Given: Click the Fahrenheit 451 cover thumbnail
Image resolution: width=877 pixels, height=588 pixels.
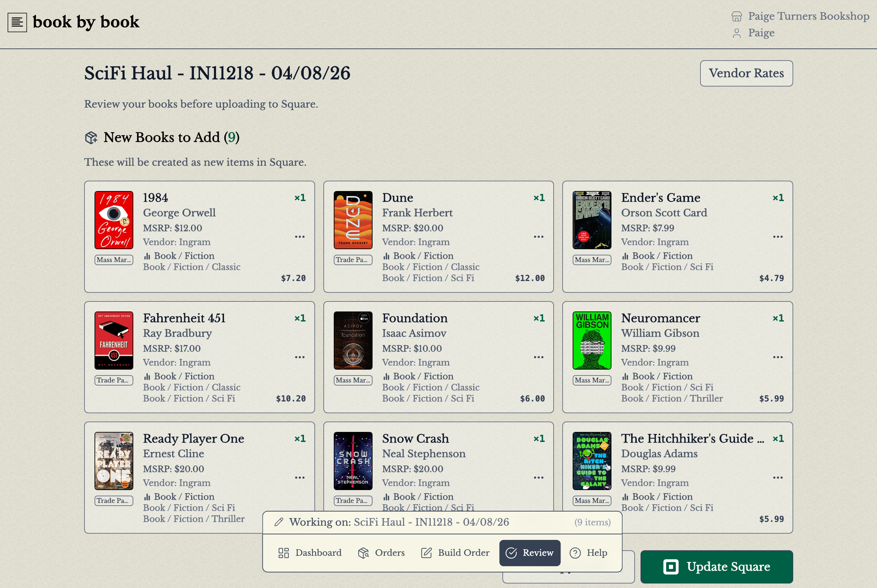Looking at the screenshot, I should click(x=114, y=341).
